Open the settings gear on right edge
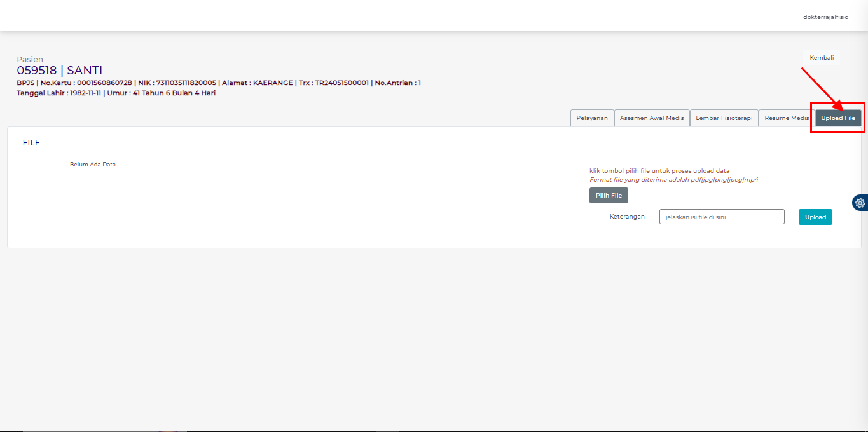The width and height of the screenshot is (868, 432). tap(860, 203)
